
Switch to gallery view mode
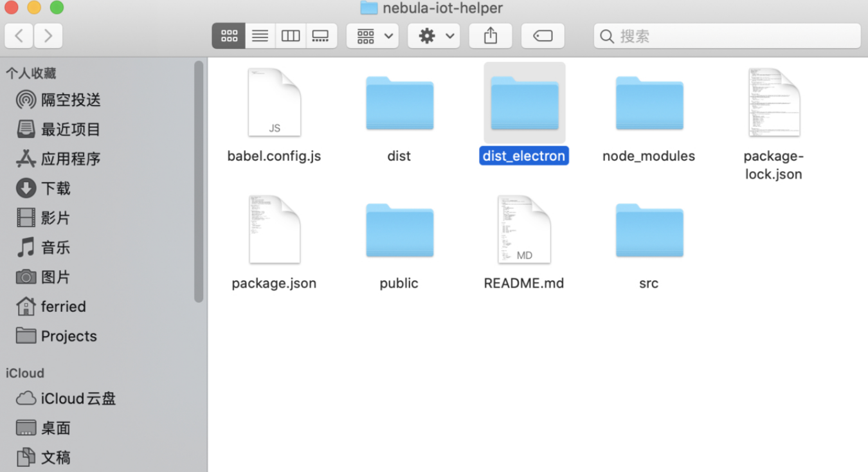321,36
